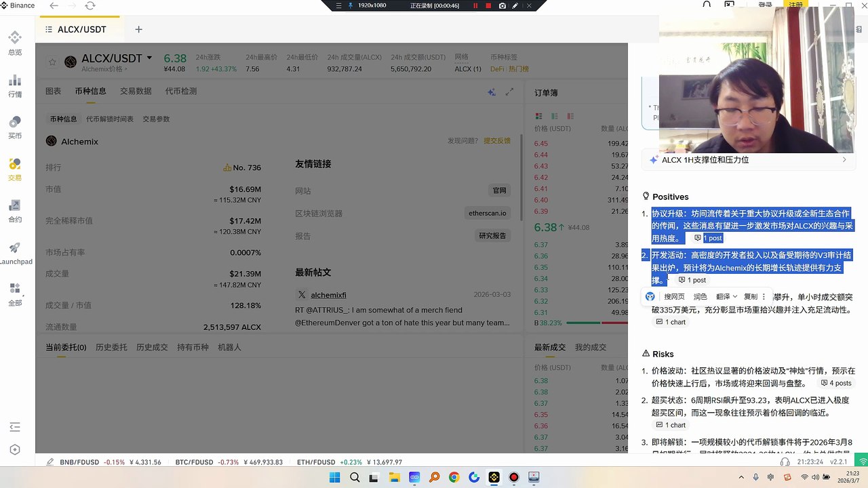Image resolution: width=868 pixels, height=488 pixels.
Task: Open Alchemix价格 link with chevron
Action: [104, 69]
